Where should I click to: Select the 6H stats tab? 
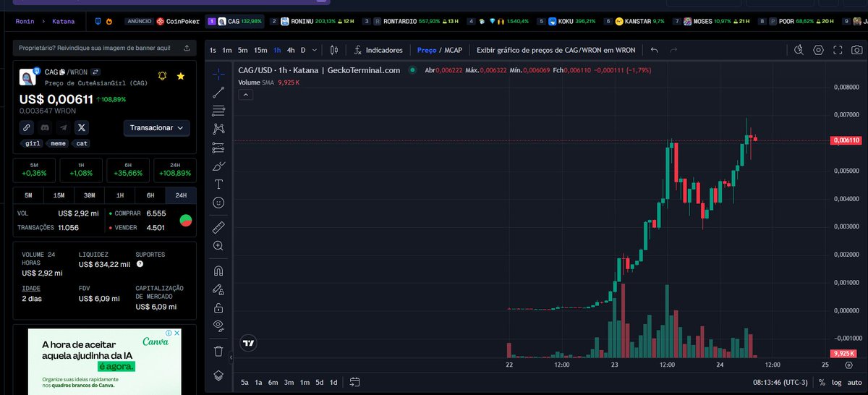coord(150,195)
